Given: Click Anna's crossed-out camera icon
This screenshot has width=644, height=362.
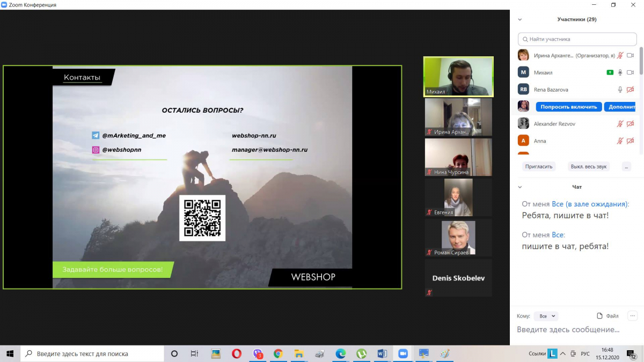Looking at the screenshot, I should [x=631, y=141].
